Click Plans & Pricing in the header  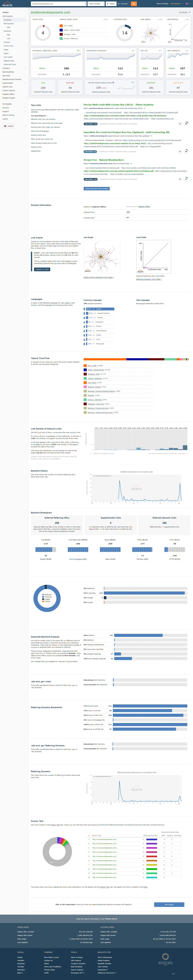pos(162,4)
